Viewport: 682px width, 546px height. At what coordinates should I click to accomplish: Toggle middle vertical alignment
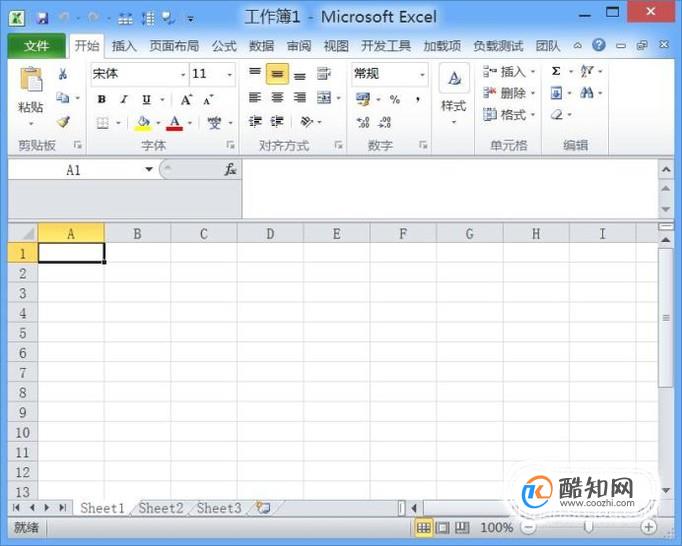coord(277,74)
